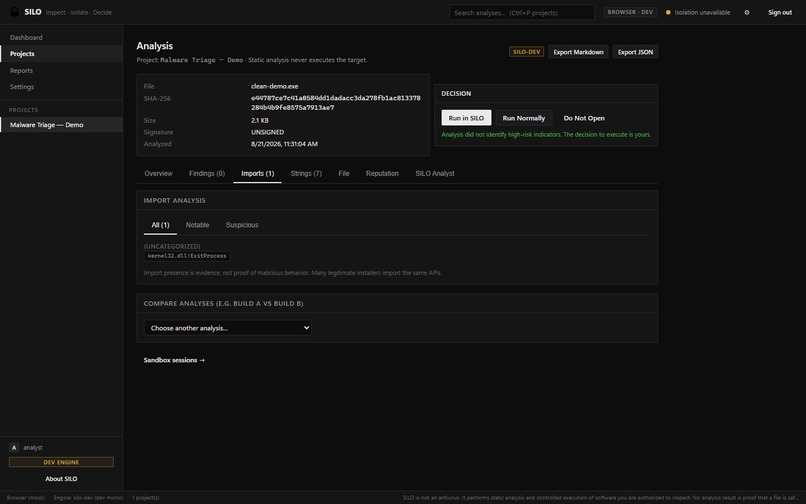806x504 pixels.
Task: Click the Engine: silo-dev status bar entry
Action: [88, 498]
